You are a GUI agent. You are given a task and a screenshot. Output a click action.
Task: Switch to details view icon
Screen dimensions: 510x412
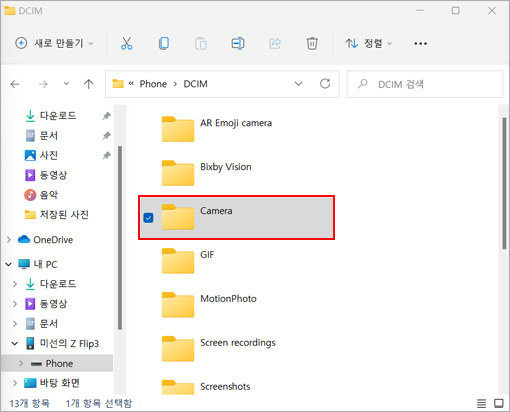point(481,404)
